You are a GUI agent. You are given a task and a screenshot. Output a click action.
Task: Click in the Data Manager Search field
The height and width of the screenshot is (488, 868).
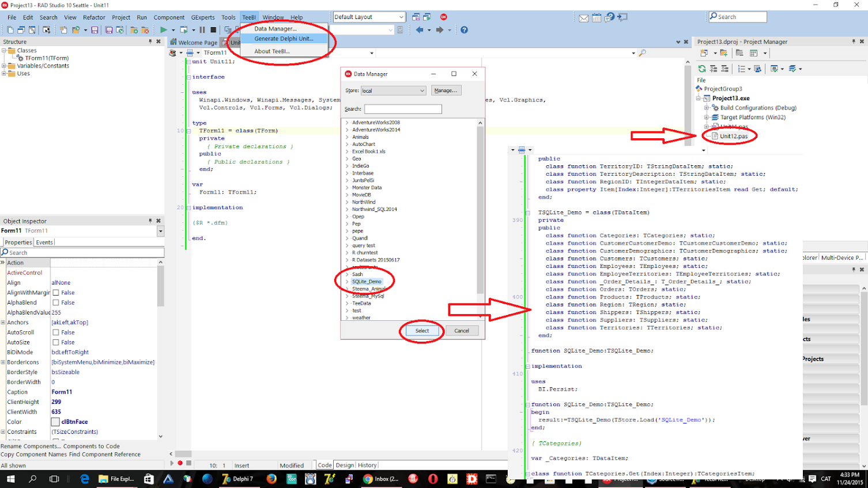(x=403, y=109)
